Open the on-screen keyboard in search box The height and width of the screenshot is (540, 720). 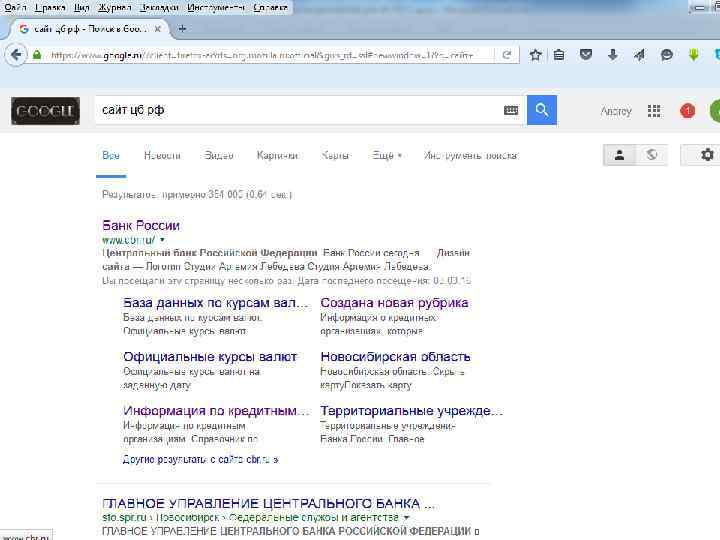pyautogui.click(x=511, y=110)
